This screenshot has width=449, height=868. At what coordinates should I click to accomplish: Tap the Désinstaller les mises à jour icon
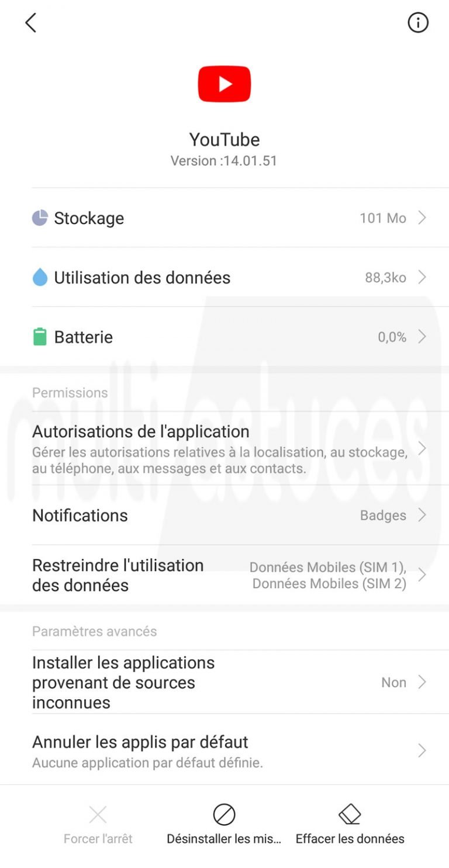point(224,815)
